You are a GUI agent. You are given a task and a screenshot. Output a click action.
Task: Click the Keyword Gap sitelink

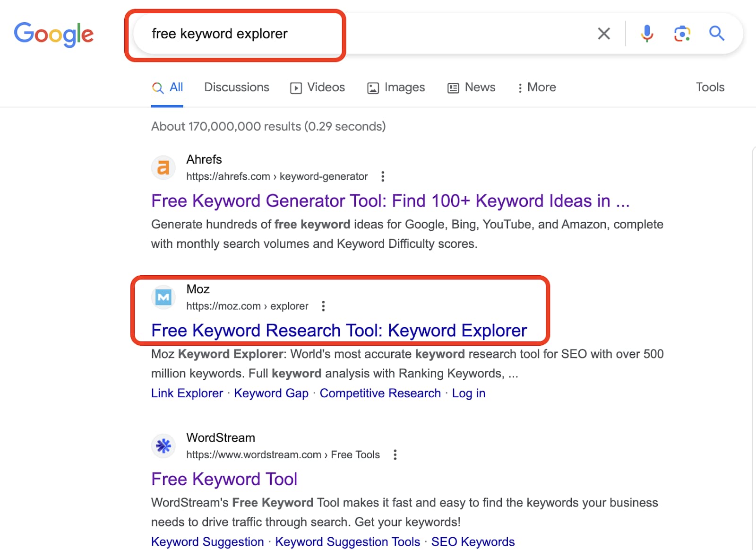click(x=271, y=393)
